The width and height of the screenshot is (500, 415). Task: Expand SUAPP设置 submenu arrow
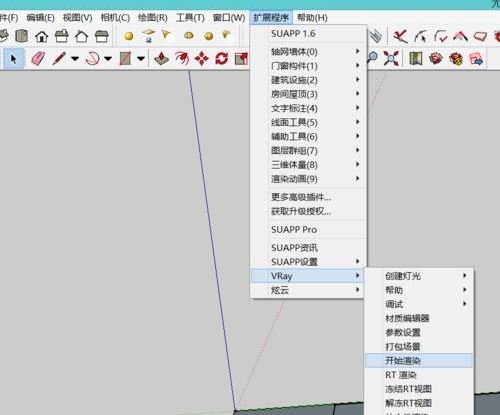(357, 261)
